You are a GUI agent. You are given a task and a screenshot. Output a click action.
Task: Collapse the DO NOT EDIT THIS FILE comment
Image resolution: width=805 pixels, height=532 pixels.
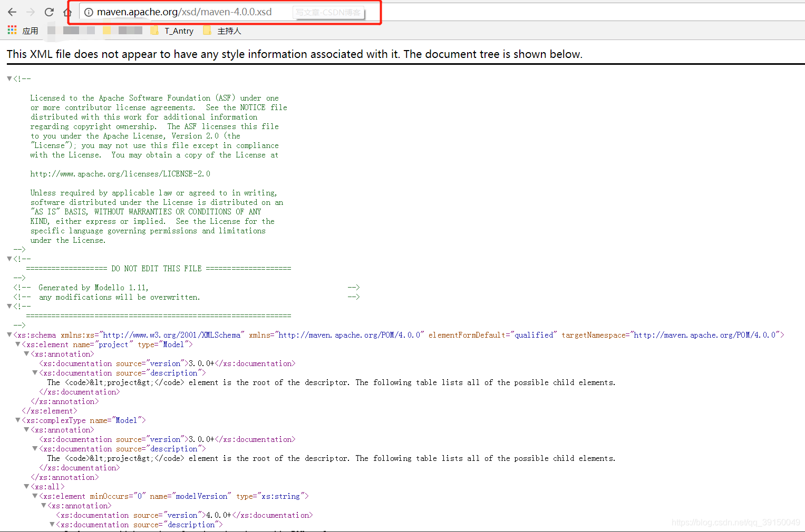pos(9,259)
